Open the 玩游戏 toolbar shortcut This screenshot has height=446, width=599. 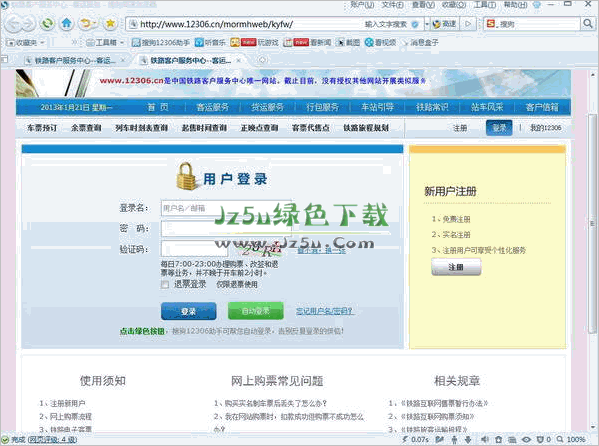(x=254, y=42)
